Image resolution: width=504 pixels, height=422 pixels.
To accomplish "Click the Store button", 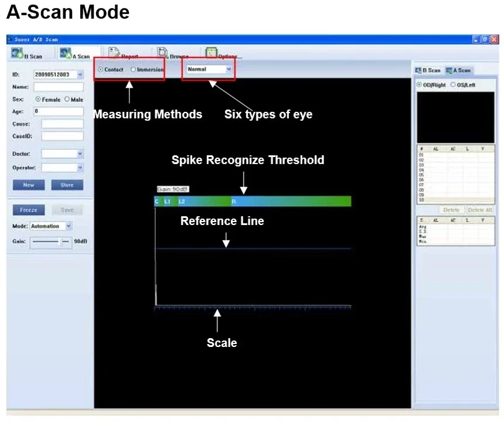I will tap(67, 185).
